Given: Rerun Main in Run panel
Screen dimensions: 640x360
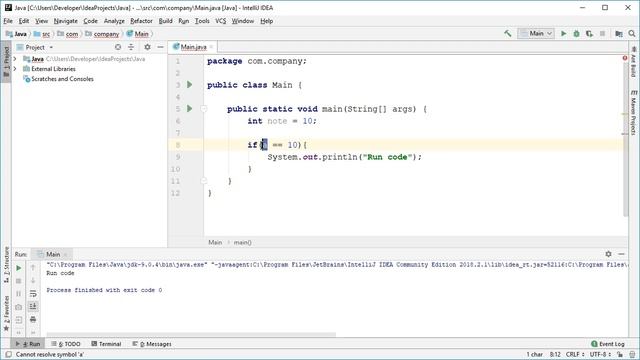Looking at the screenshot, I should point(18,268).
